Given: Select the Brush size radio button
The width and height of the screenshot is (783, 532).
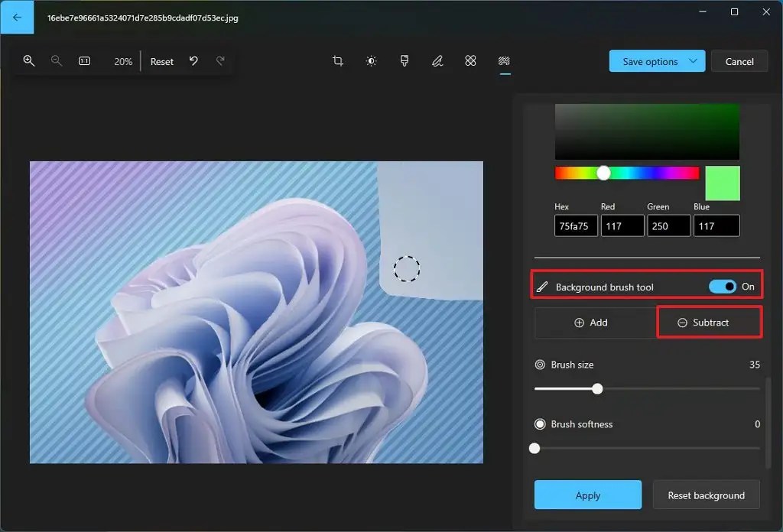Looking at the screenshot, I should click(539, 365).
